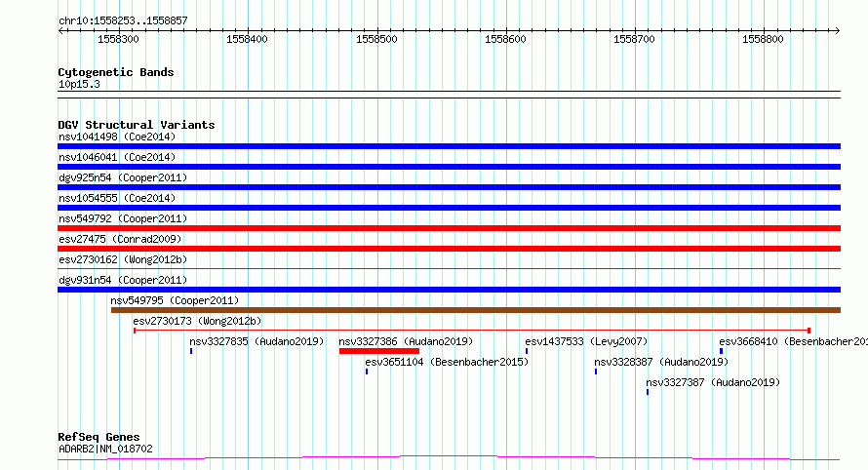Screen dimensions: 868x470
Task: Click ruler position 1558300
Action: (118, 39)
